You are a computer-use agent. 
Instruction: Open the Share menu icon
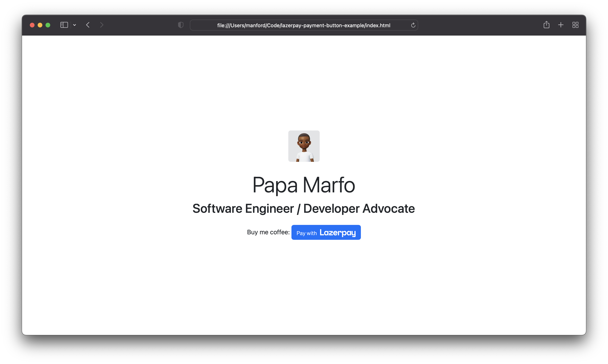546,25
